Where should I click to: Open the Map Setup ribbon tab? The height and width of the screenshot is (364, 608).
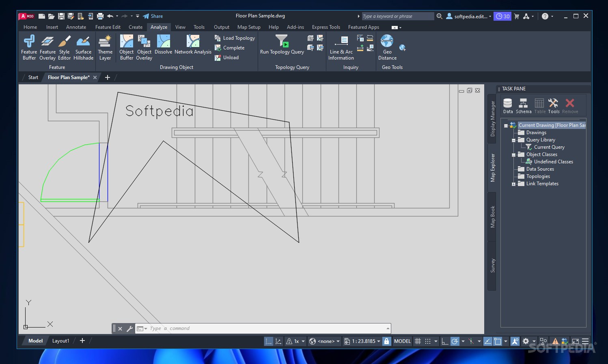click(249, 27)
